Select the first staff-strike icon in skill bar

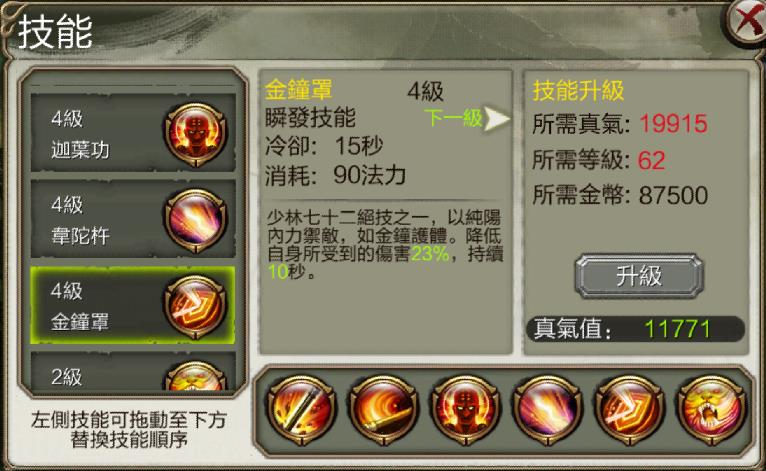[x=301, y=409]
